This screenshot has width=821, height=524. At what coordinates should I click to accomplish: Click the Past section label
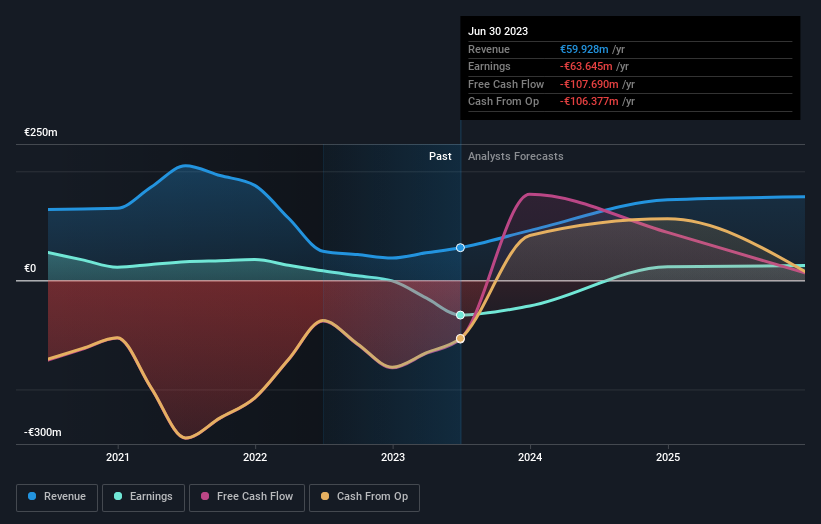coord(440,156)
